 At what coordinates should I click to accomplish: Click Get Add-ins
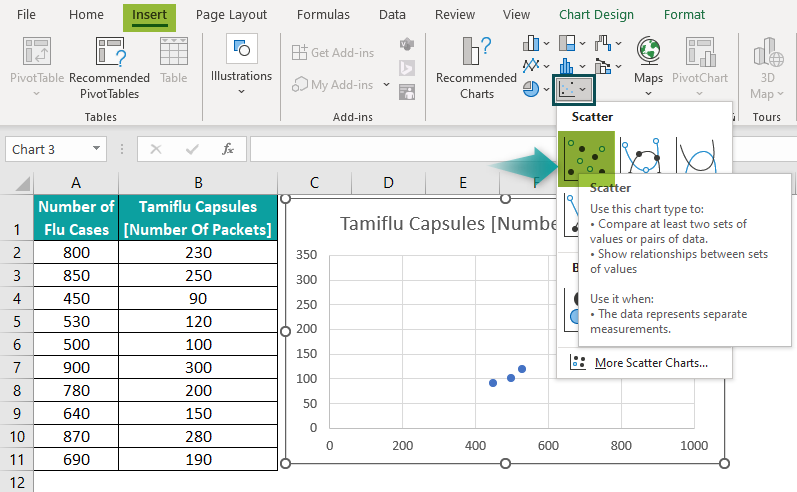(x=333, y=52)
